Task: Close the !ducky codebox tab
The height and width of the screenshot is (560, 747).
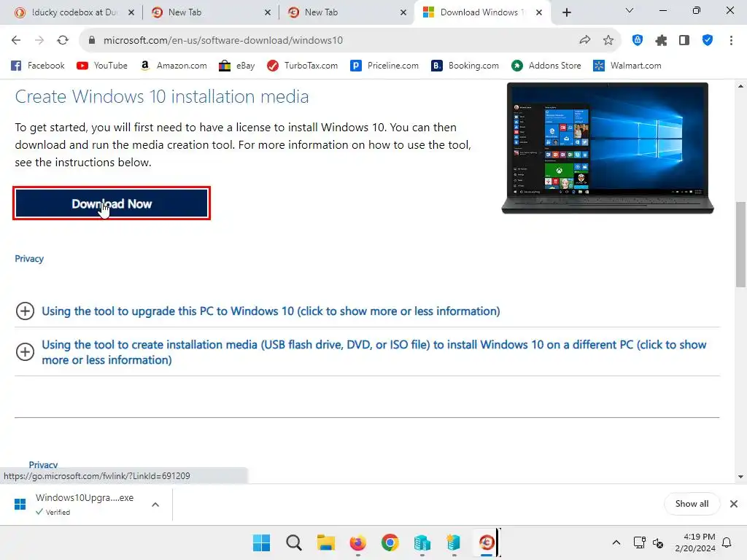Action: point(131,13)
